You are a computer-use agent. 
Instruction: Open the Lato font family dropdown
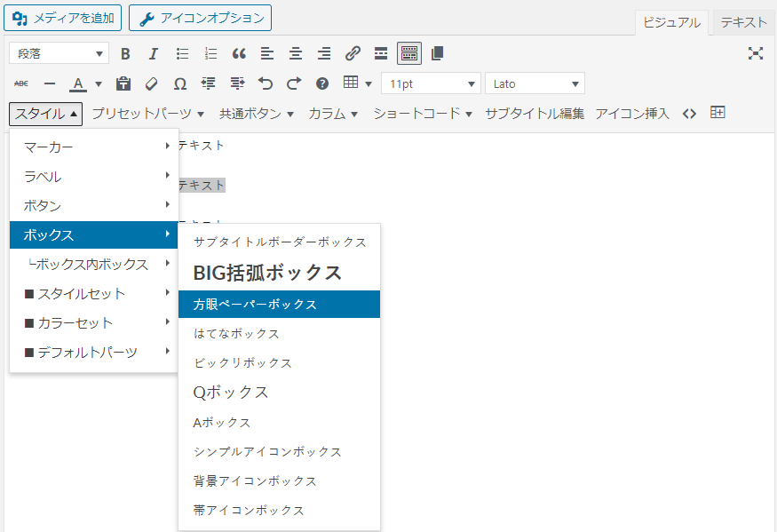pos(534,83)
